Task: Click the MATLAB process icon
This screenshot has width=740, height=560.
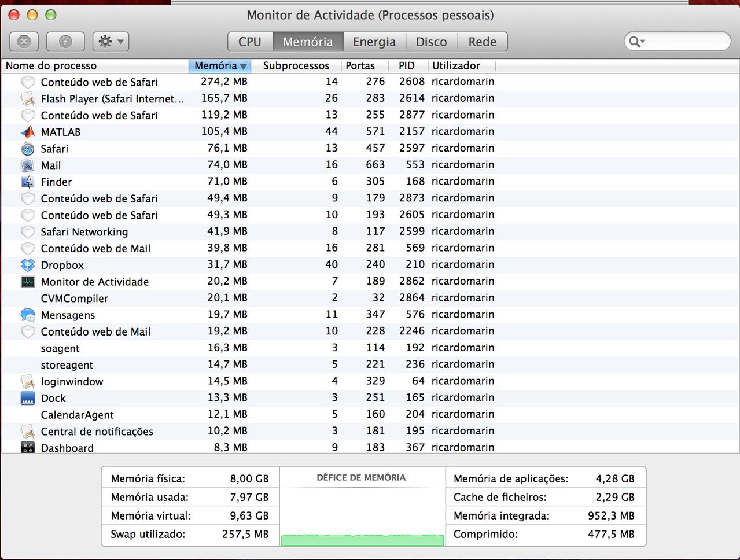Action: [28, 132]
